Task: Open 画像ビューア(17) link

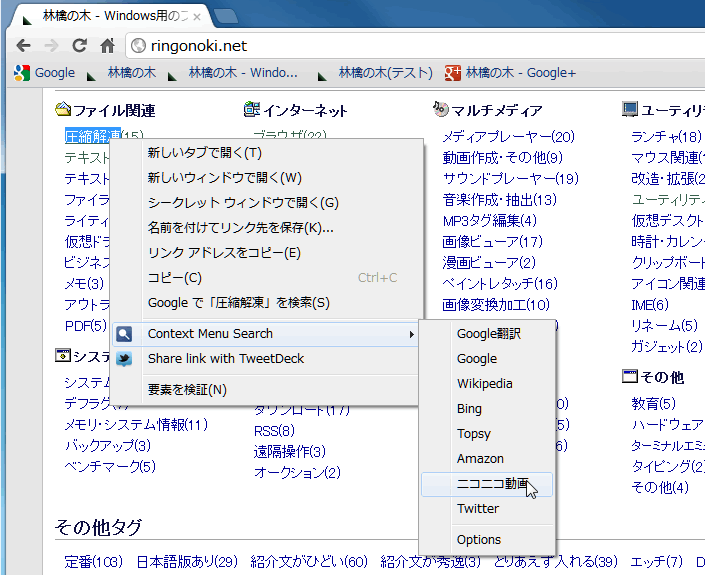Action: point(492,242)
